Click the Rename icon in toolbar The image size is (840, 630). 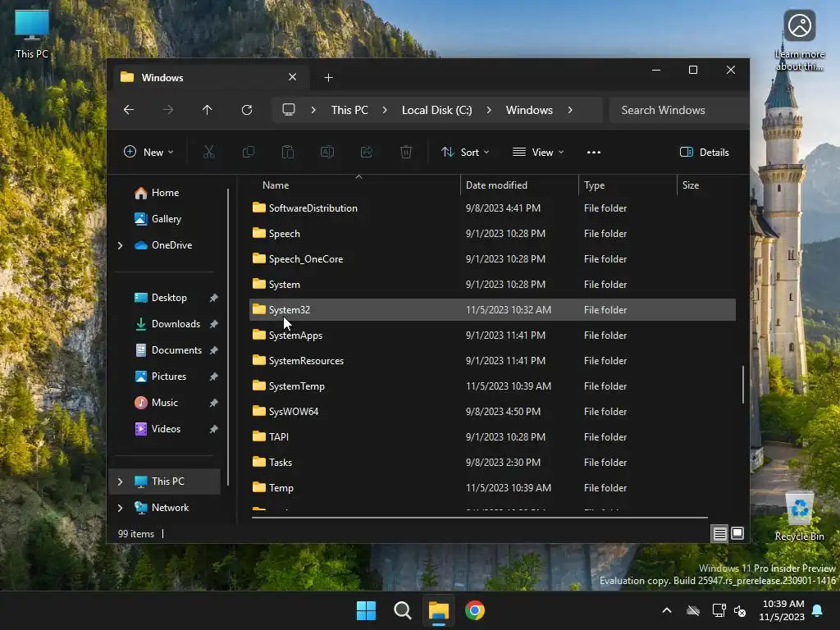327,152
